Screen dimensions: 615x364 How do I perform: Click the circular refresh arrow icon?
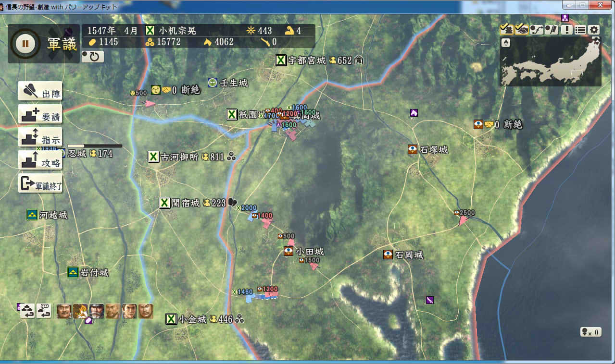click(93, 57)
